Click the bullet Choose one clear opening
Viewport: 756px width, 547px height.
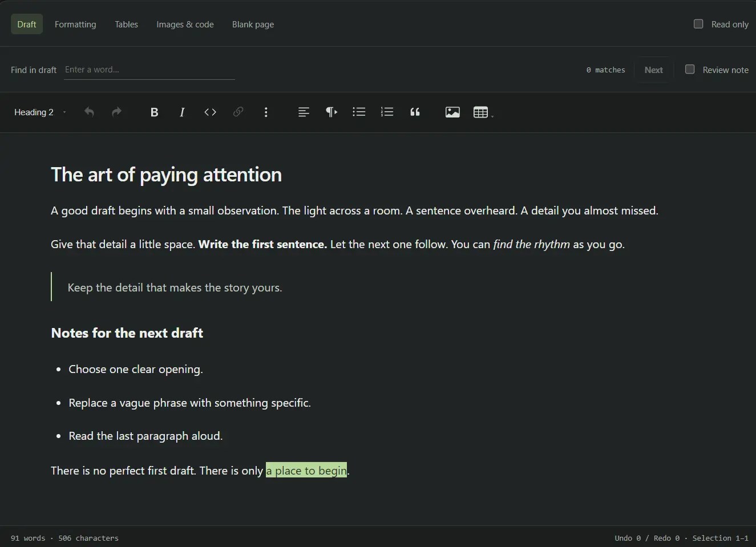point(136,369)
